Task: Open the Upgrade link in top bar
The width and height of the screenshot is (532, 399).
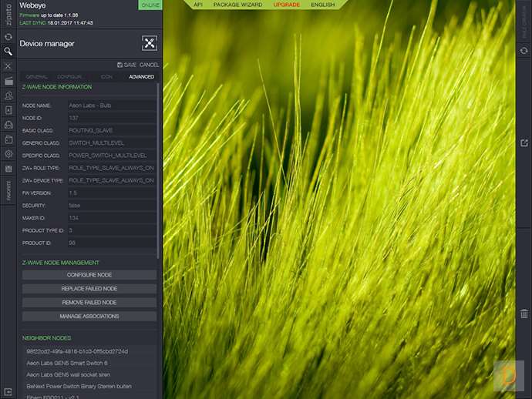Action: (286, 5)
